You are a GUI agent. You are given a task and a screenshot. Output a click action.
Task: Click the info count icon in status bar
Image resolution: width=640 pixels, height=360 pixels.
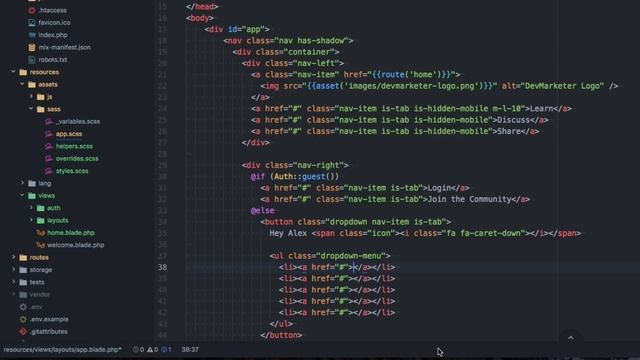(x=164, y=350)
